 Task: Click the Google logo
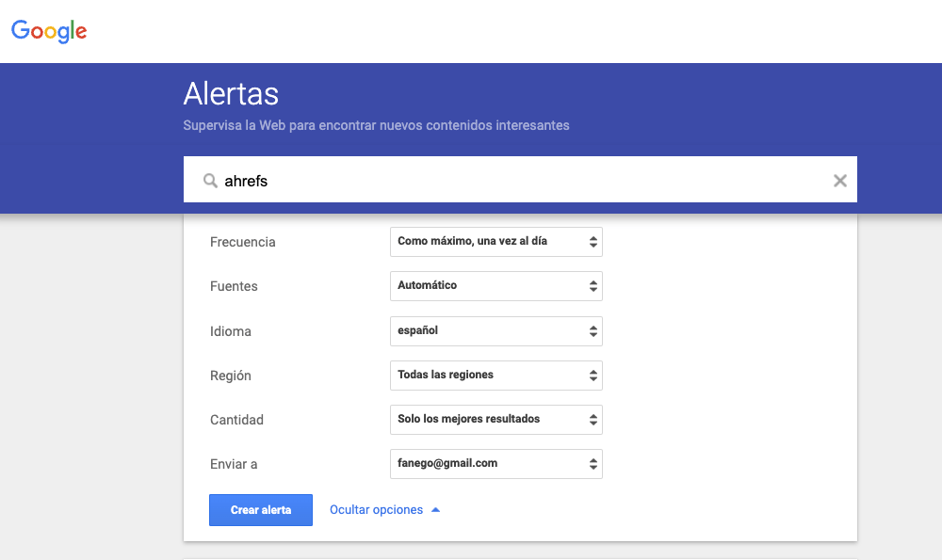(x=49, y=31)
